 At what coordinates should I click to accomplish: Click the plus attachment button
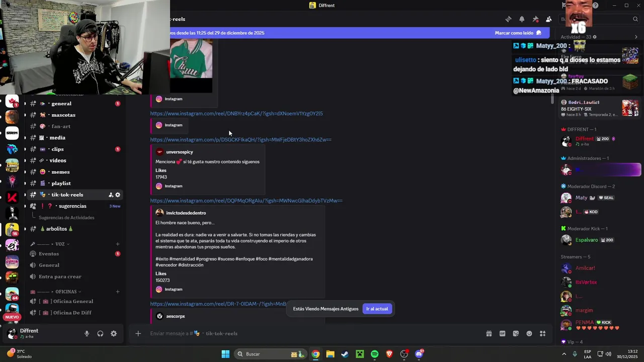click(138, 333)
